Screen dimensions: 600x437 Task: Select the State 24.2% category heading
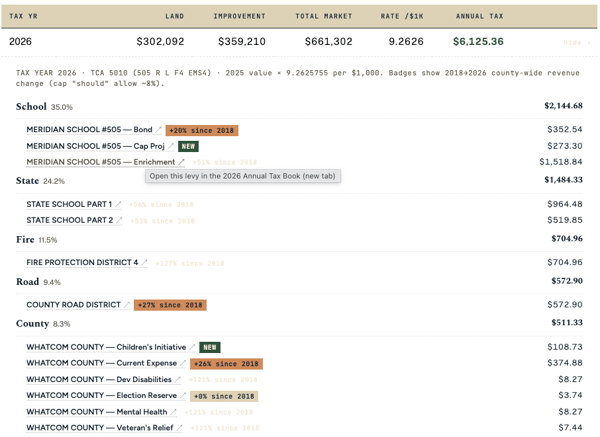[40, 181]
